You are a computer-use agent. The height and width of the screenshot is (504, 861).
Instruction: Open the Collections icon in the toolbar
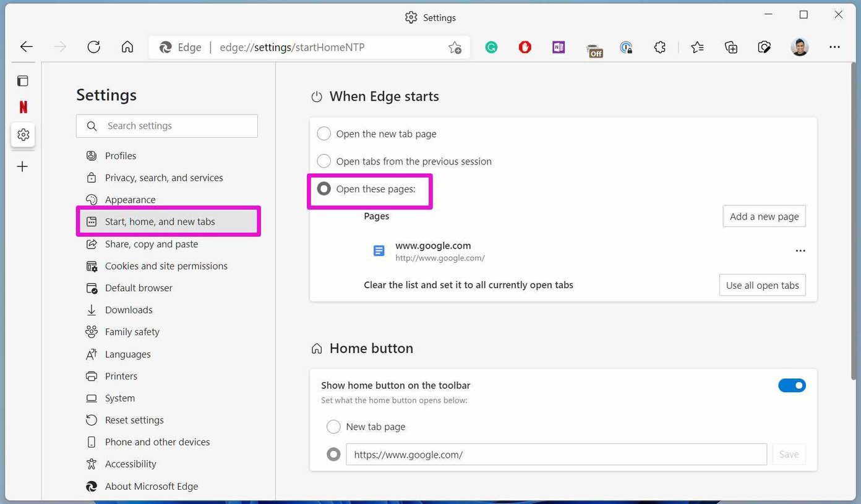tap(731, 47)
